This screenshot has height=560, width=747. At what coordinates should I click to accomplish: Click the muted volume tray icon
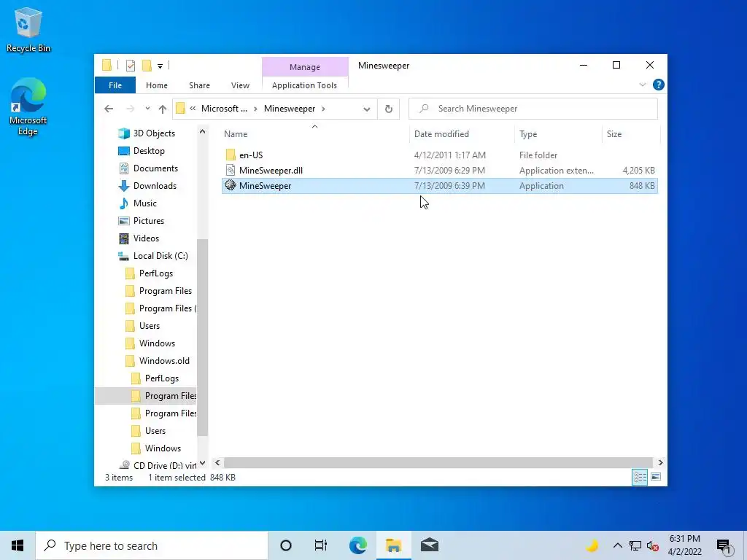point(653,545)
